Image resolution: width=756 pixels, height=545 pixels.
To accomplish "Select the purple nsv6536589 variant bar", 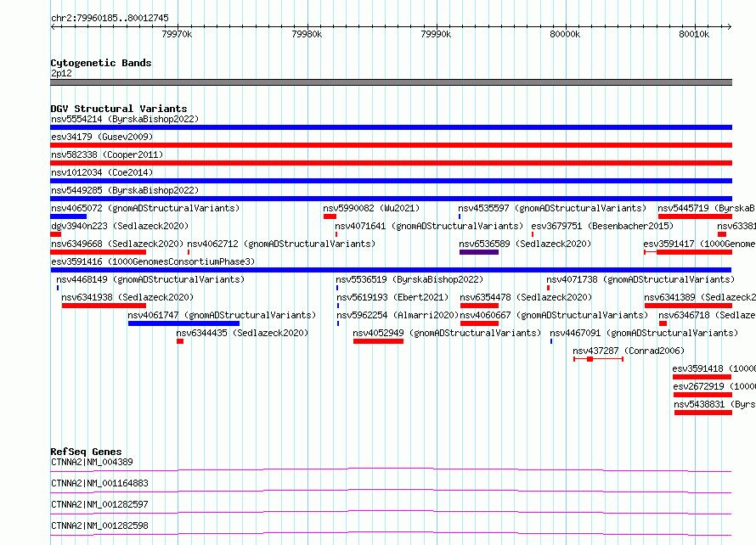I will coord(479,252).
